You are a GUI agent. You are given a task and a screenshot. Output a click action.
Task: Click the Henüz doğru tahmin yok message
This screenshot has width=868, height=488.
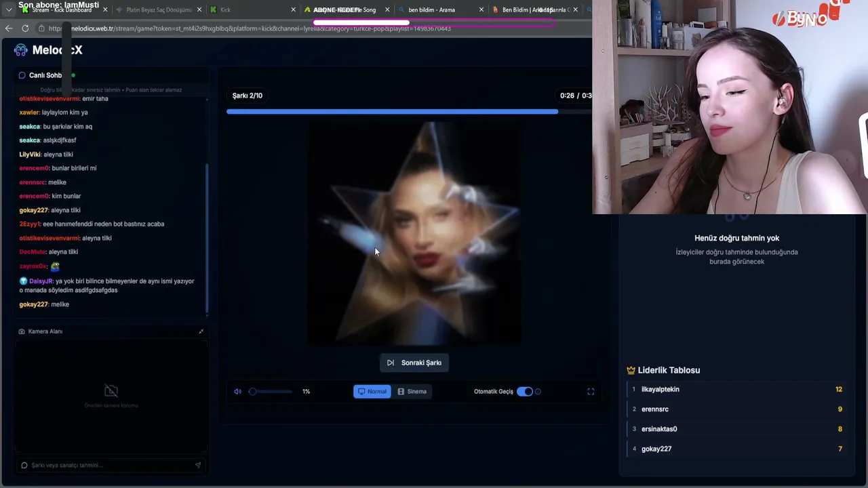[x=736, y=238]
